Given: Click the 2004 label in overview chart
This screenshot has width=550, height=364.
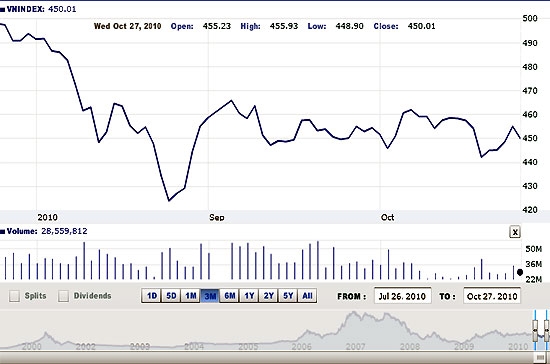Looking at the screenshot, I should tap(194, 347).
